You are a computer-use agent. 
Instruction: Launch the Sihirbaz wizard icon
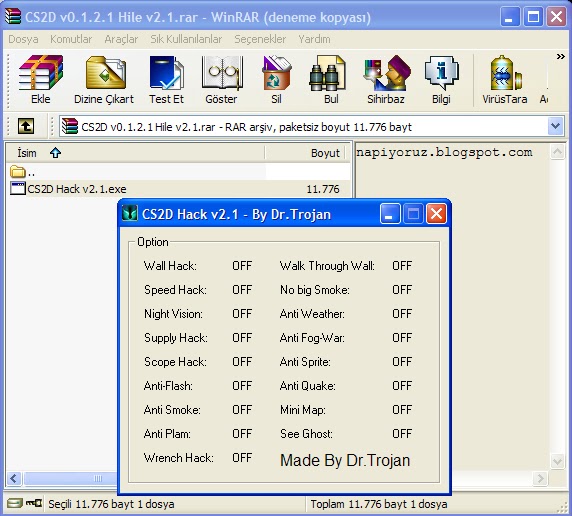tap(387, 72)
